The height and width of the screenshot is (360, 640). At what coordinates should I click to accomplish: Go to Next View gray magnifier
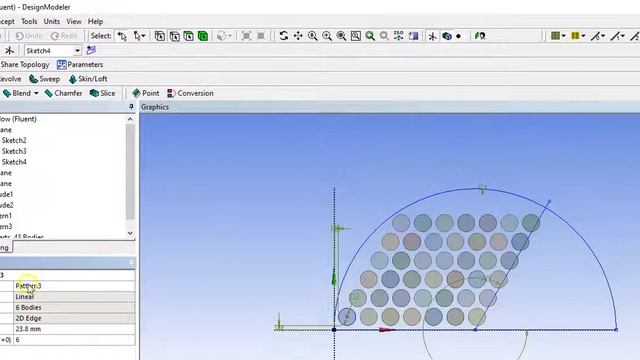tap(384, 36)
